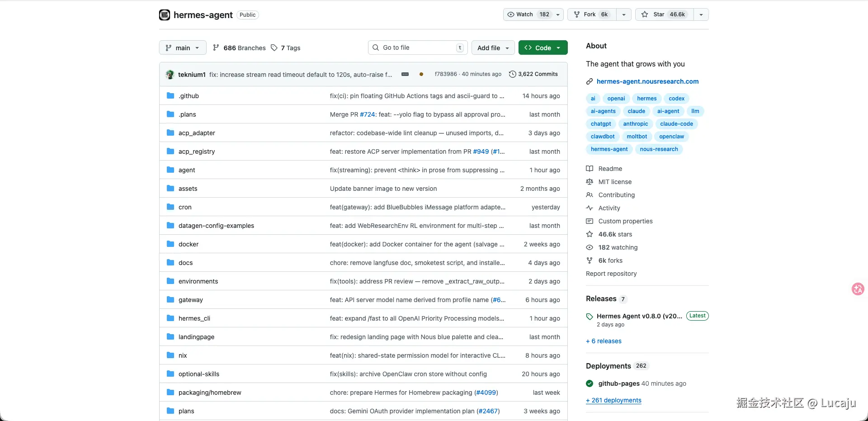Click the Go to file search field
This screenshot has width=868, height=421.
pos(416,47)
